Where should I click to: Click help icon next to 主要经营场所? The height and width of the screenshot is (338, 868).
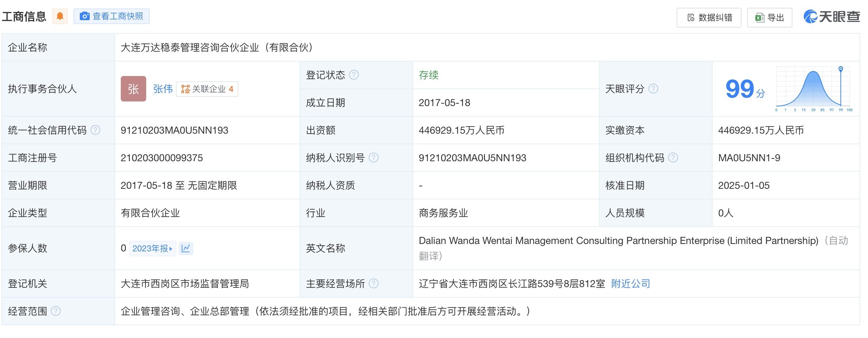pyautogui.click(x=374, y=284)
